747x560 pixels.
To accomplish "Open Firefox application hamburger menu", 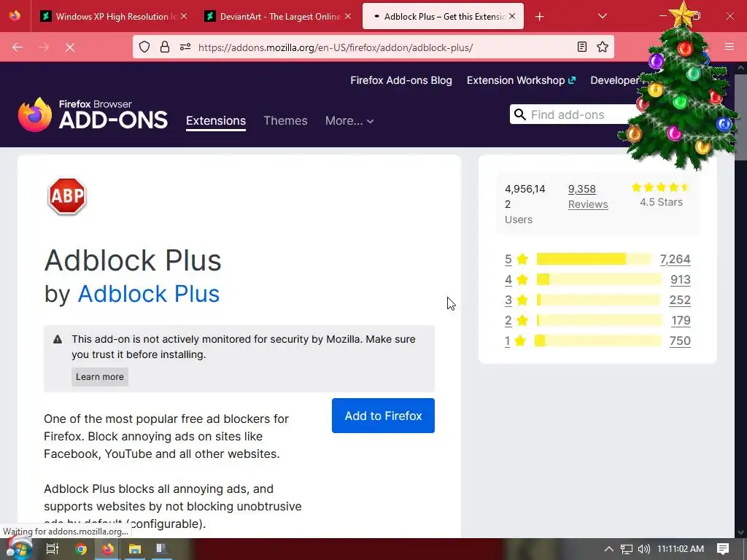I will pyautogui.click(x=729, y=47).
